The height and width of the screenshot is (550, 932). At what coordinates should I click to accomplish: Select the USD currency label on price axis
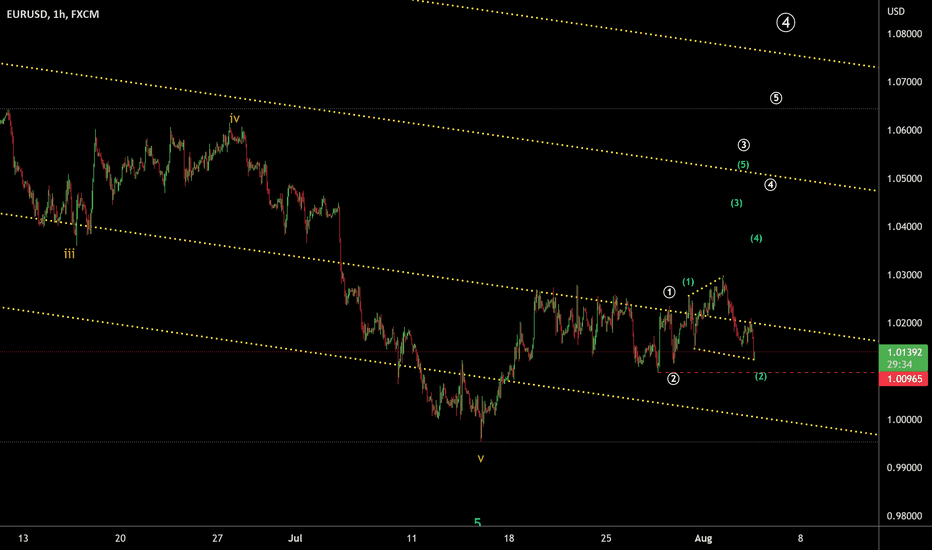pos(896,11)
